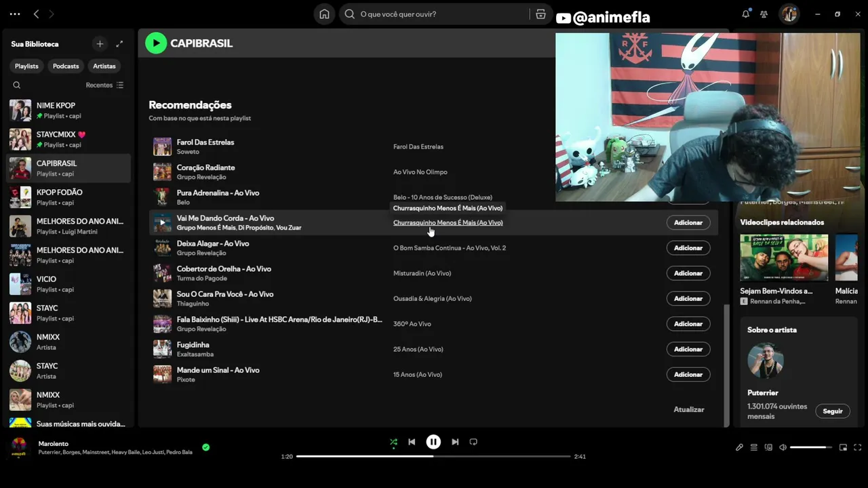Open the KPOP FODÃO playlist
Screen dimensions: 868x488
click(x=68, y=197)
